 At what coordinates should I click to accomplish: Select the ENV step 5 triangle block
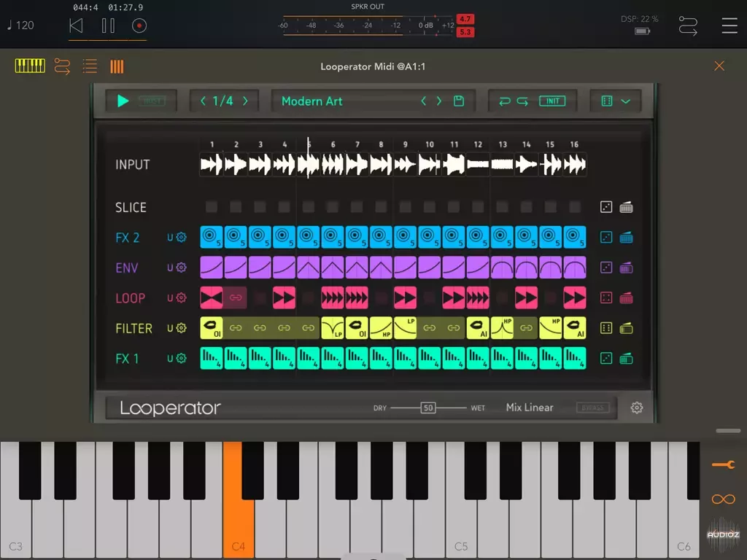pos(309,268)
